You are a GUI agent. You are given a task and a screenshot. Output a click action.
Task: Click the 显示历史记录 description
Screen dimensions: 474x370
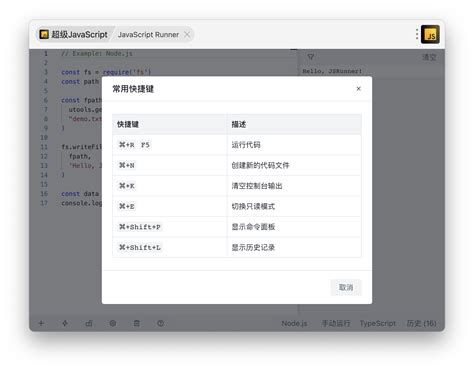tap(253, 247)
